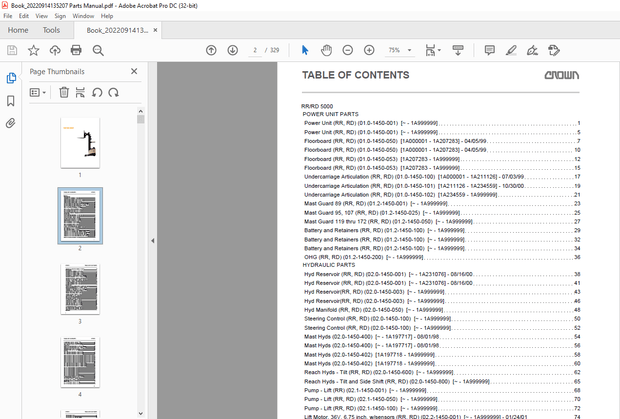Rotate page clockwise
Viewport: 620px width, 419px height.
point(113,92)
